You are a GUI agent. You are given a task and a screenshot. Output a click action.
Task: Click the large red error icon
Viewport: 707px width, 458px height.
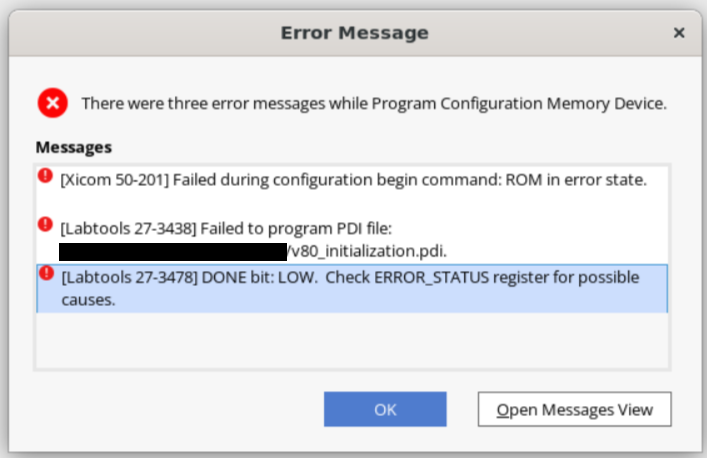coord(53,102)
